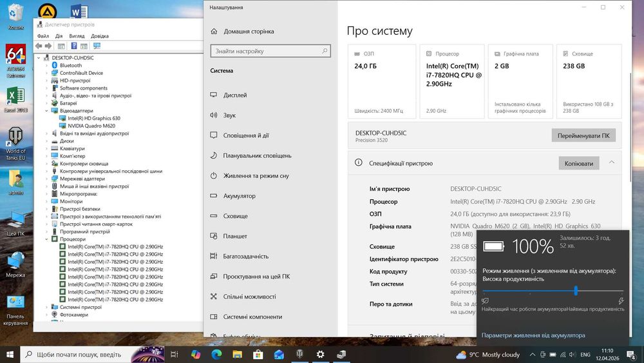Launch Microsoft Edge from taskbar
644x363 pixels.
pyautogui.click(x=216, y=355)
